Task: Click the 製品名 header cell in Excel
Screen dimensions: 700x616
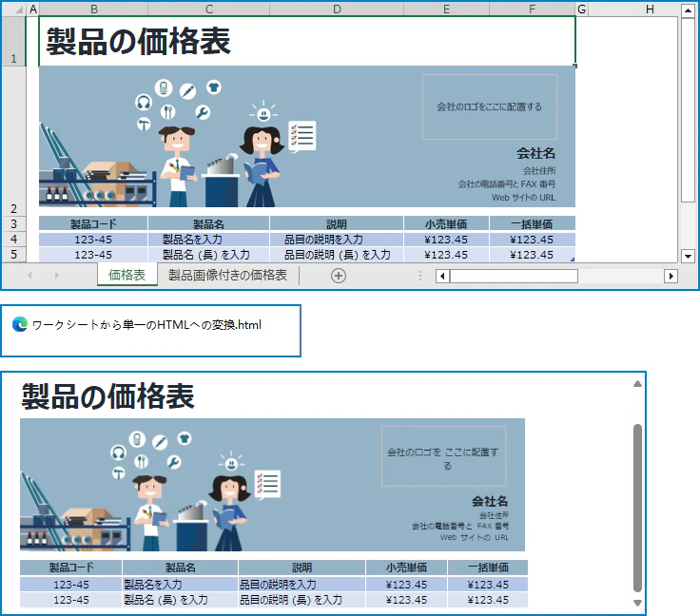Action: [x=208, y=223]
